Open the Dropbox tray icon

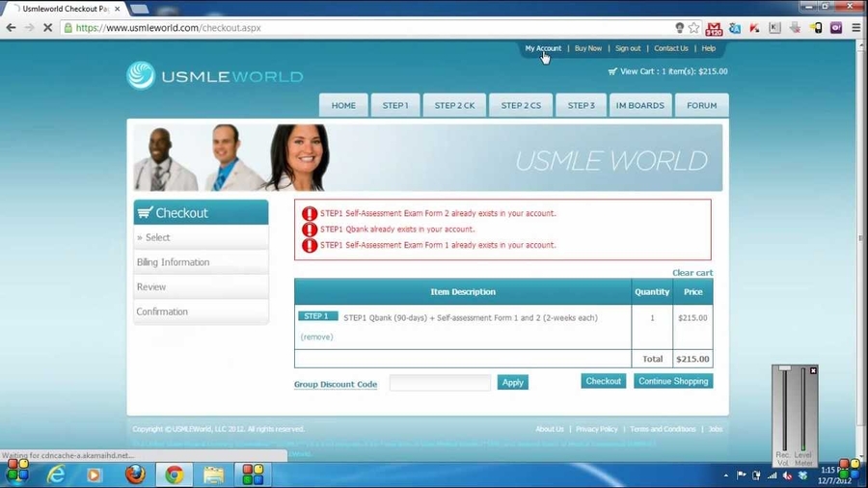802,475
